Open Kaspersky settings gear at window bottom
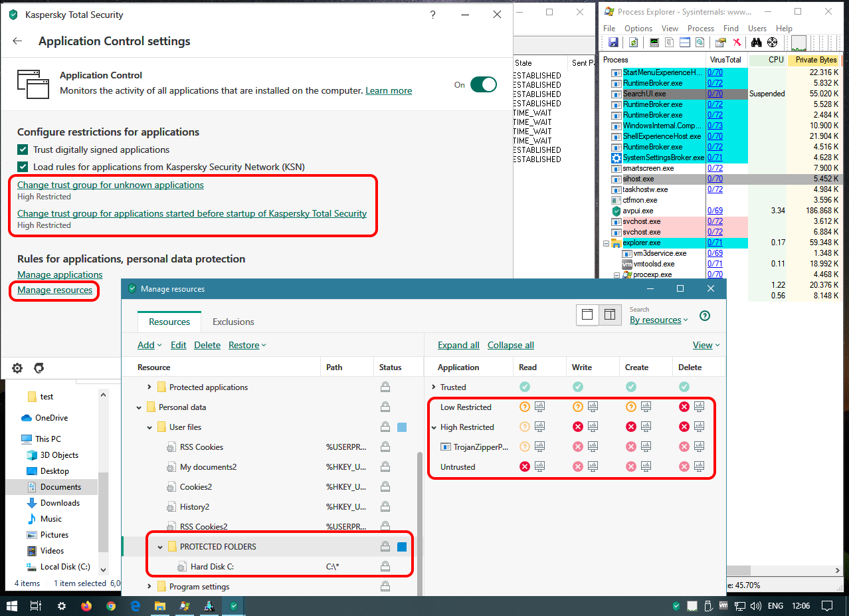The image size is (849, 616). pos(17,367)
